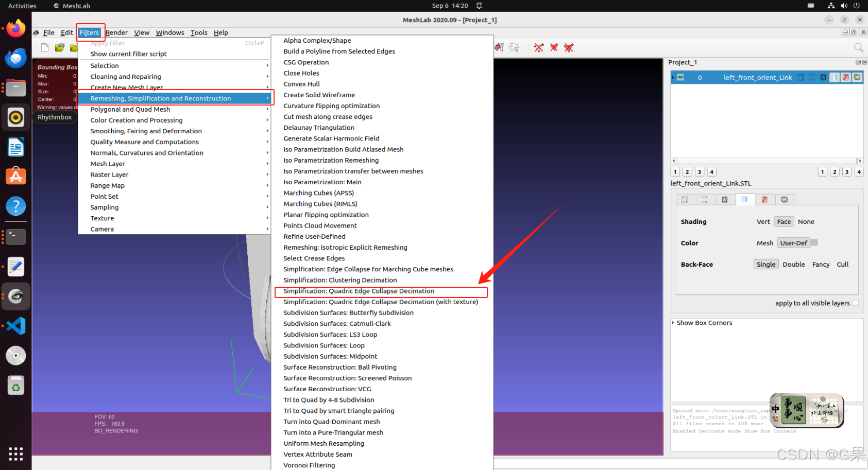Expand the Polygonal and Quad Mesh submenu
Image resolution: width=868 pixels, height=470 pixels.
pos(175,110)
